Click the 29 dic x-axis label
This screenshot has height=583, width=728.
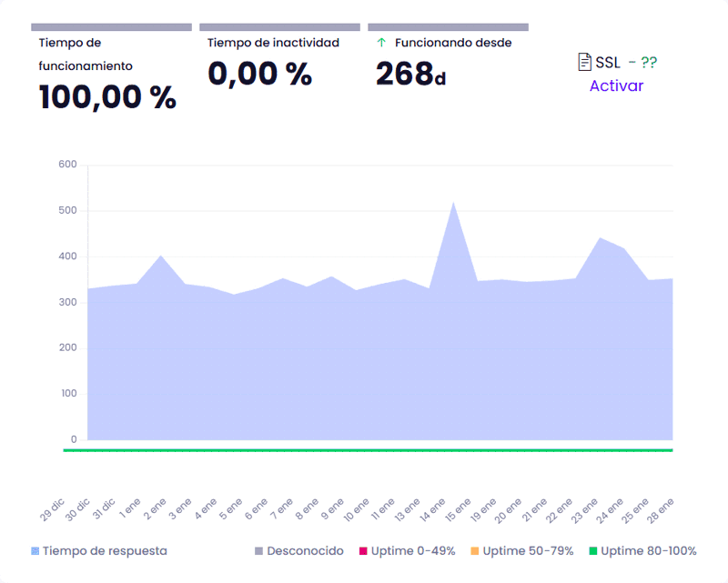[52, 511]
